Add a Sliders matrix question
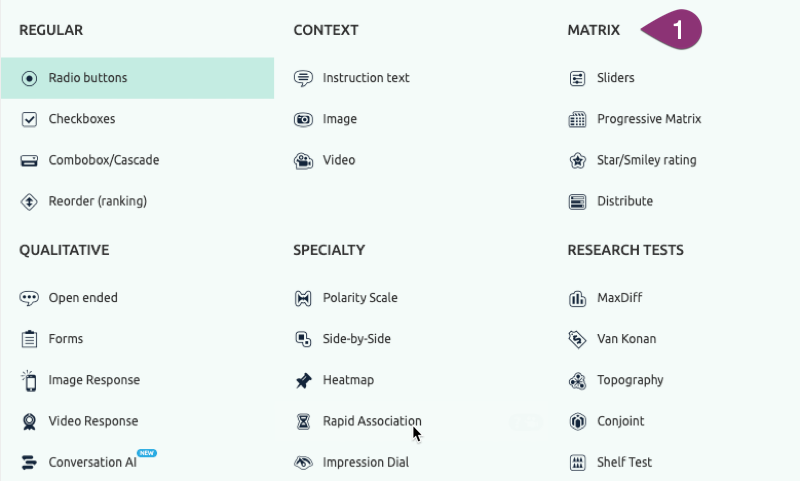This screenshot has height=481, width=800. (x=615, y=78)
